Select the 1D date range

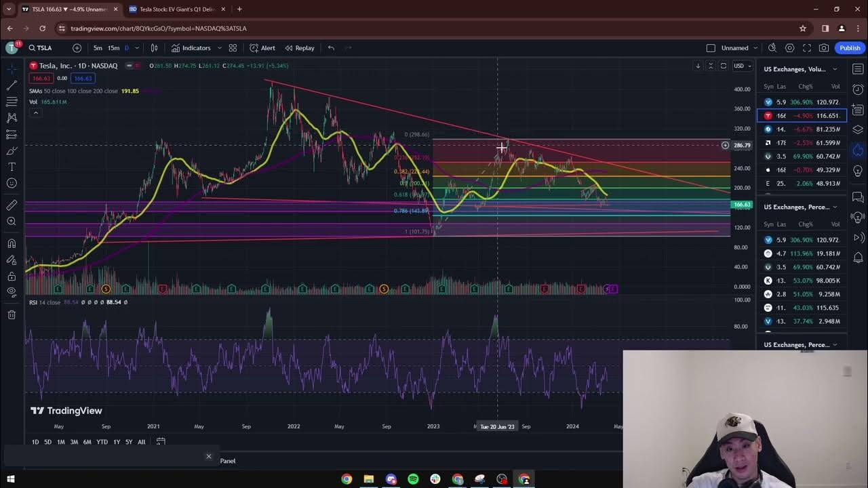click(35, 442)
